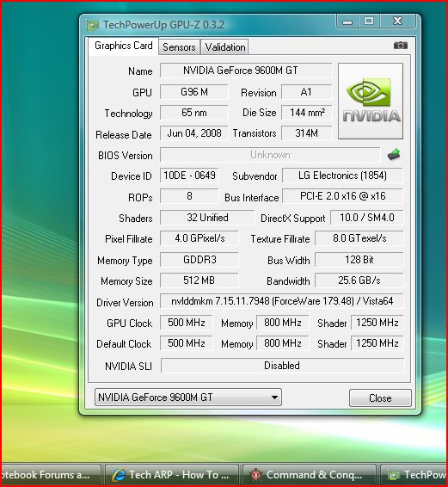Open the Notebook Forums taskbar item
This screenshot has width=448, height=487.
[51, 475]
